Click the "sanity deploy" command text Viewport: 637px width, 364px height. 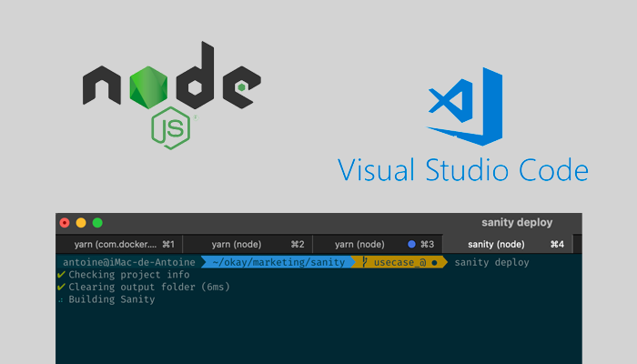(491, 262)
